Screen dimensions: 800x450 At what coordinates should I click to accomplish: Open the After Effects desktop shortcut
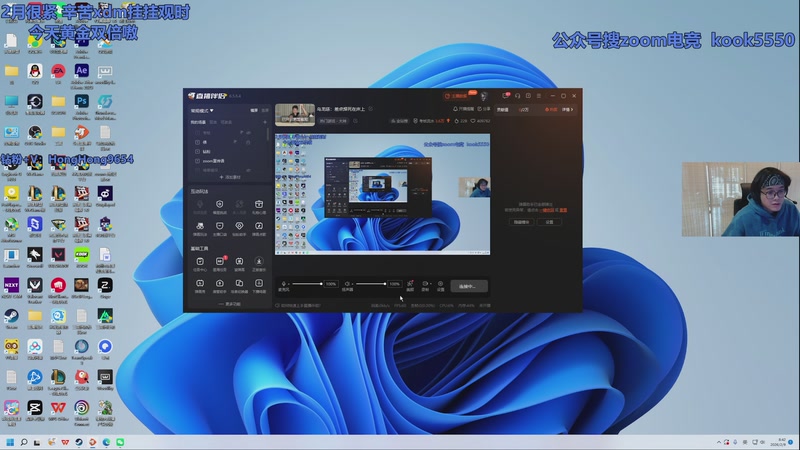pyautogui.click(x=82, y=71)
